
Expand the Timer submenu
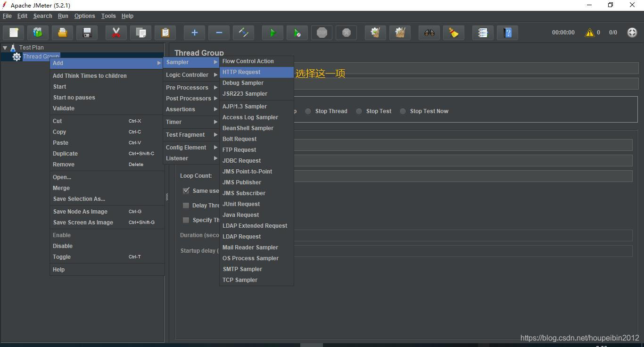(x=191, y=122)
